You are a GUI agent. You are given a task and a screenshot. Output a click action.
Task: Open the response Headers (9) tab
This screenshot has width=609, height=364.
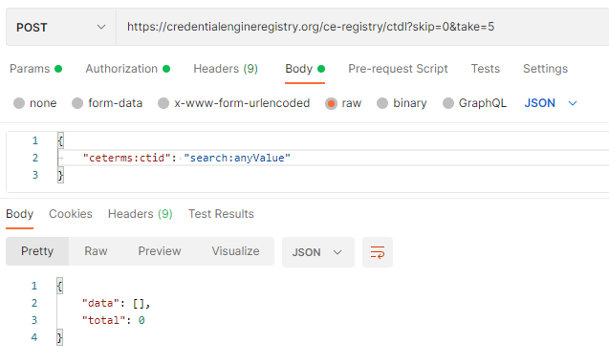click(141, 214)
